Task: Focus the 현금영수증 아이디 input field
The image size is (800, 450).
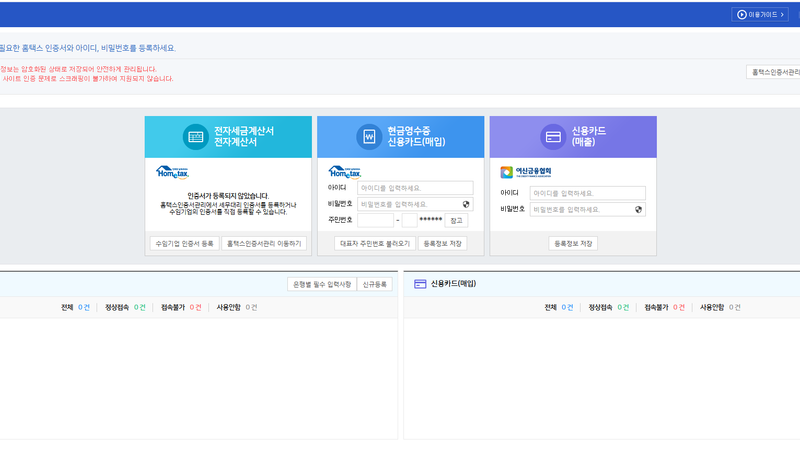Action: [415, 188]
